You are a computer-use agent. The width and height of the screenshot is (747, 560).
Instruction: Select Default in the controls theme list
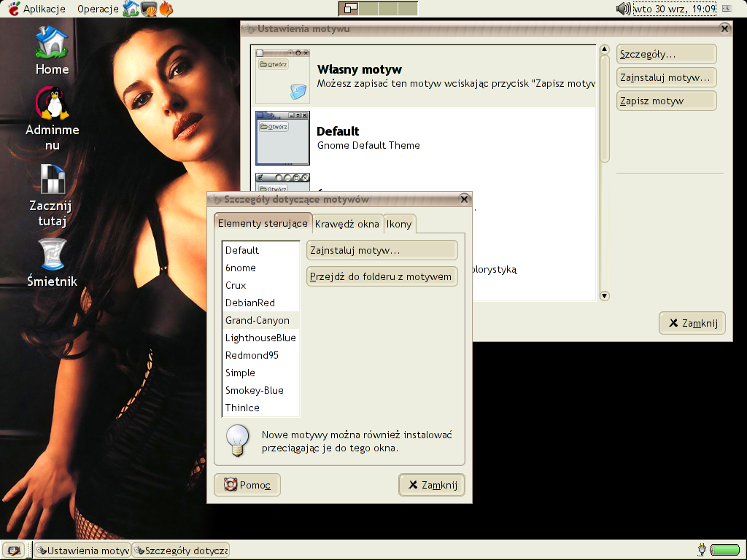(260, 251)
